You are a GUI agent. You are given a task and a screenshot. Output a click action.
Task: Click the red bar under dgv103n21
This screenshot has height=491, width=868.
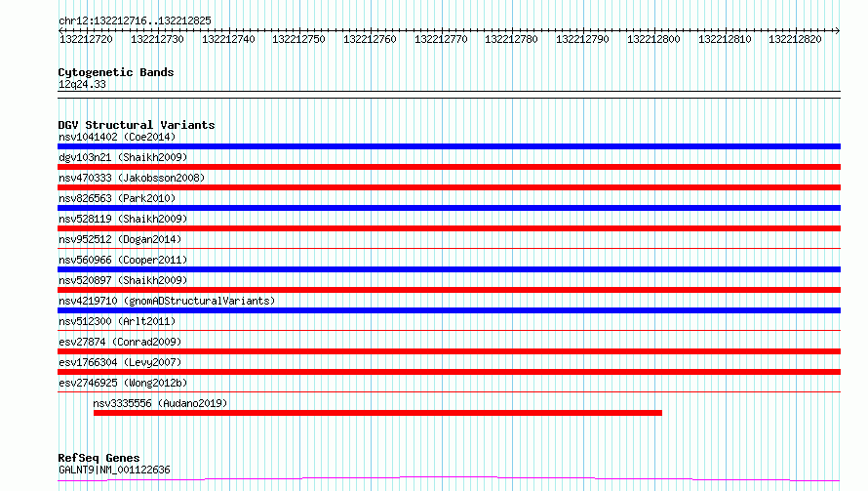coord(449,167)
